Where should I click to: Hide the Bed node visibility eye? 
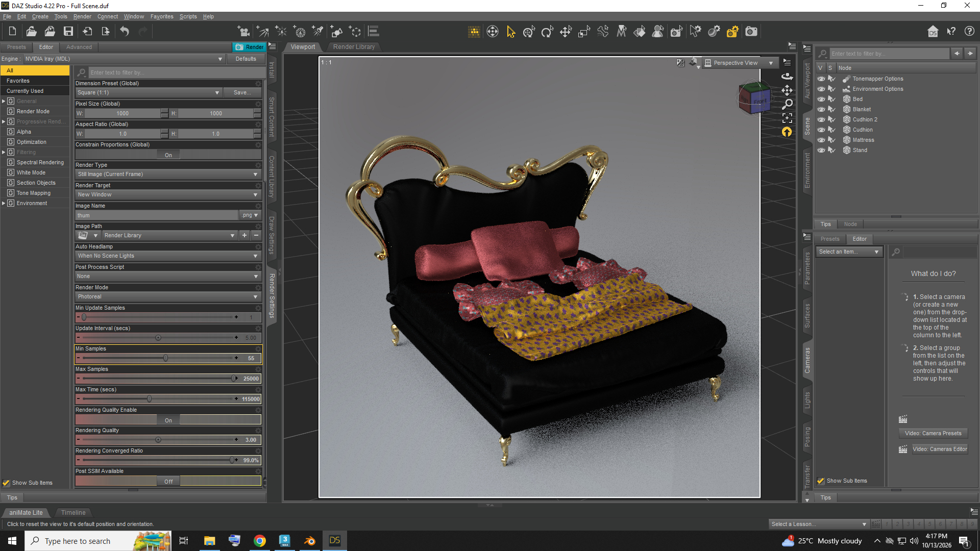pyautogui.click(x=821, y=99)
